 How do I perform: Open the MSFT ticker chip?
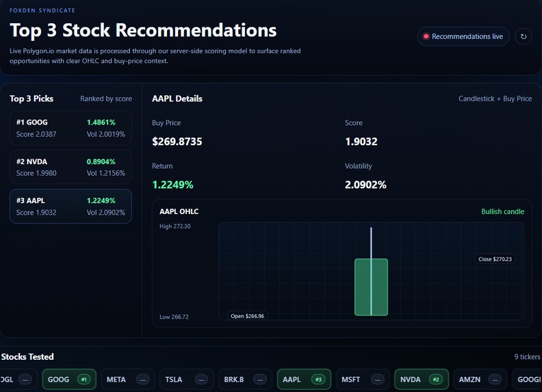coord(363,379)
